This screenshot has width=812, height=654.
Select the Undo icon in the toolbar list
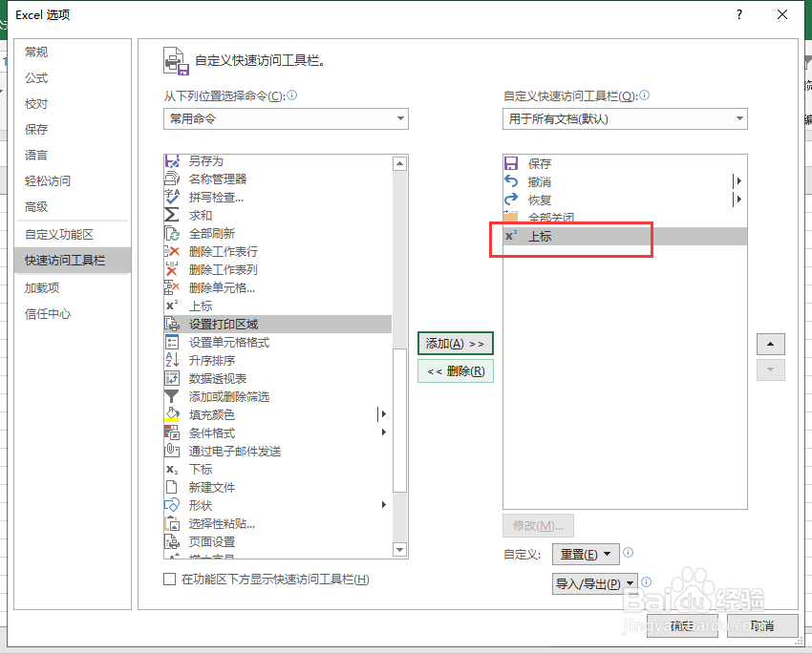pos(511,181)
